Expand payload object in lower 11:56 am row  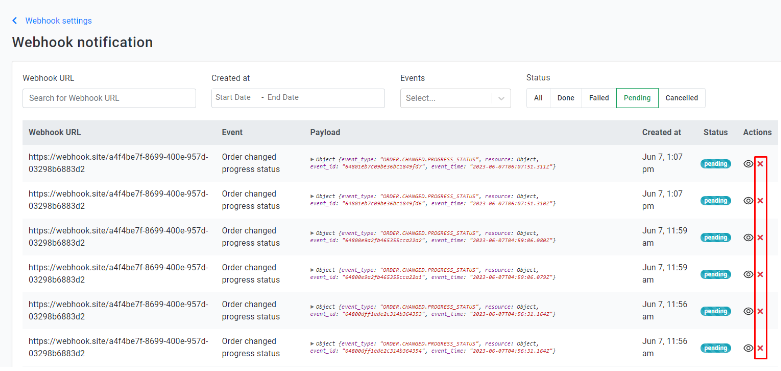tap(312, 344)
